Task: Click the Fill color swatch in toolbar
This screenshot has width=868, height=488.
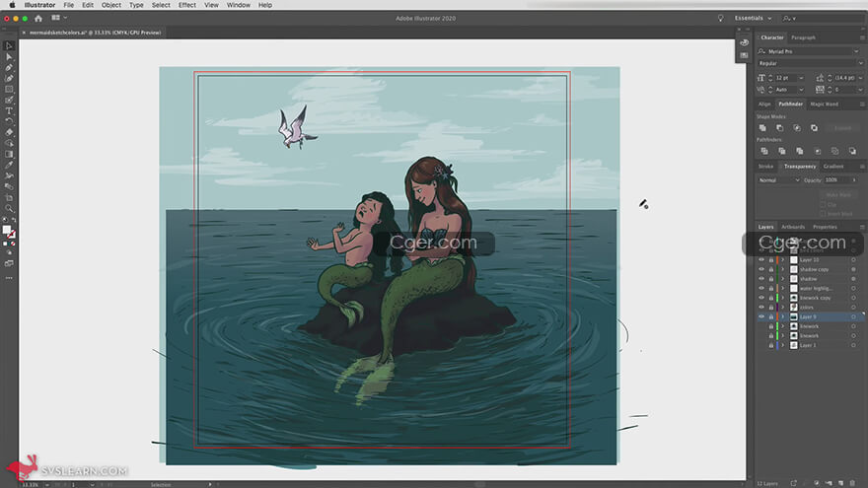Action: (x=7, y=230)
